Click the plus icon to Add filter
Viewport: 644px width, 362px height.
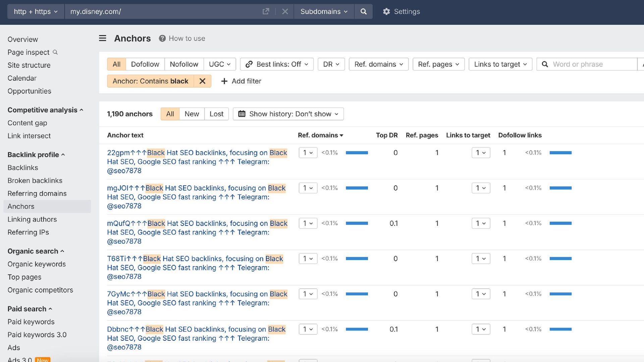[x=224, y=81]
